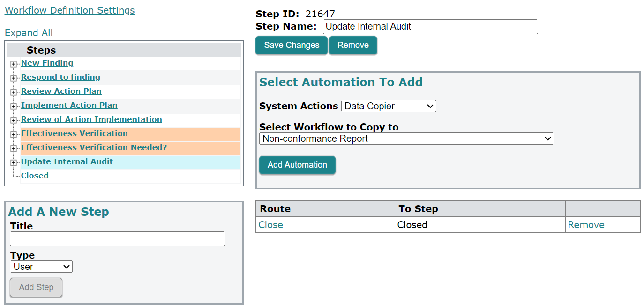Save changes to the step name
This screenshot has height=306, width=644.
pyautogui.click(x=291, y=45)
